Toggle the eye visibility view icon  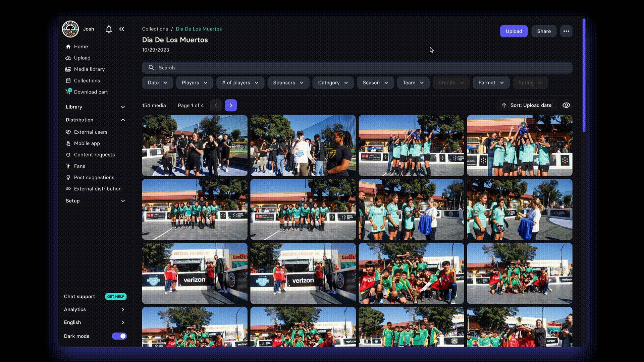(566, 105)
